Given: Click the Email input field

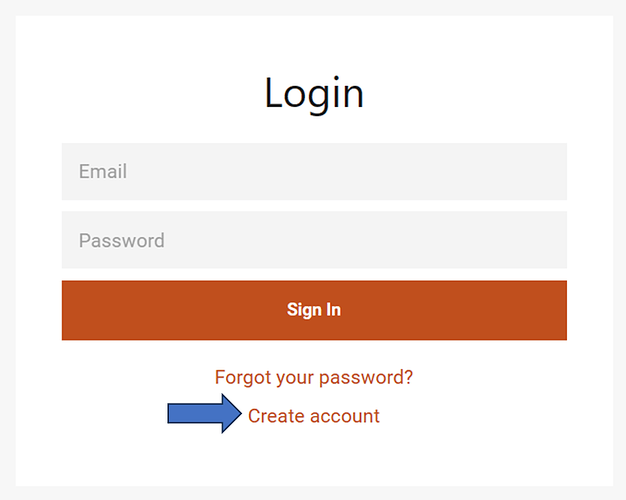Looking at the screenshot, I should pos(314,172).
